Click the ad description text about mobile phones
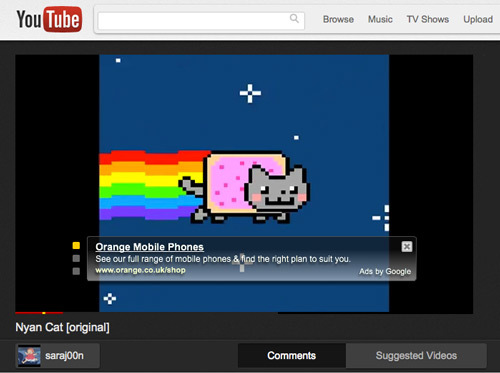The height and width of the screenshot is (373, 500). pyautogui.click(x=223, y=259)
